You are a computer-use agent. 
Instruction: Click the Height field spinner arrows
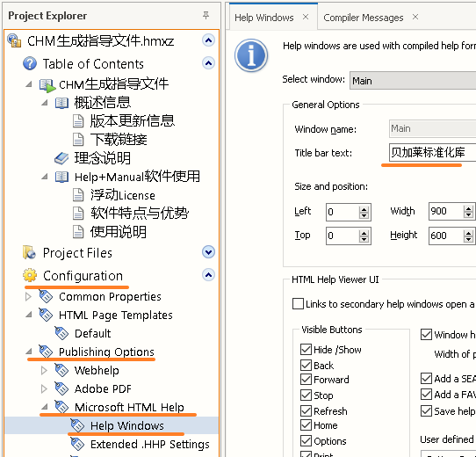(468, 236)
